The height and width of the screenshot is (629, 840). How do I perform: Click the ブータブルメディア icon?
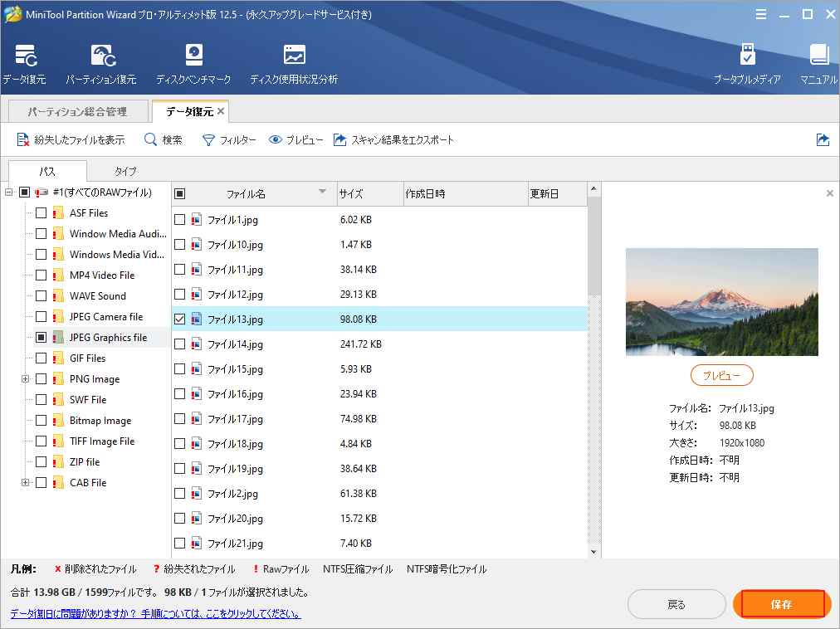pyautogui.click(x=747, y=65)
